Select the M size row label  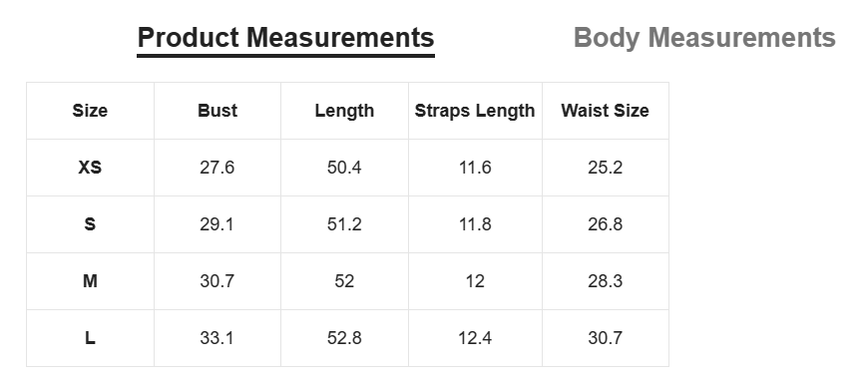click(90, 281)
